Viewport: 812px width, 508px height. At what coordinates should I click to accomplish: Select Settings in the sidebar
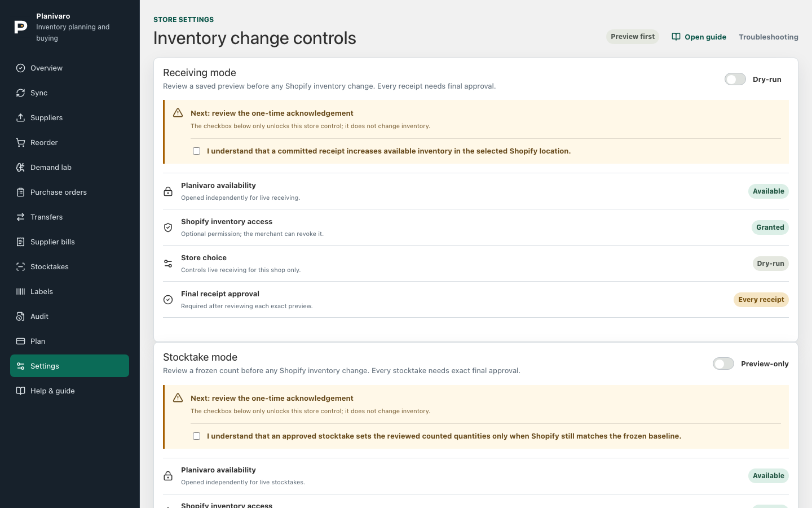pyautogui.click(x=69, y=366)
